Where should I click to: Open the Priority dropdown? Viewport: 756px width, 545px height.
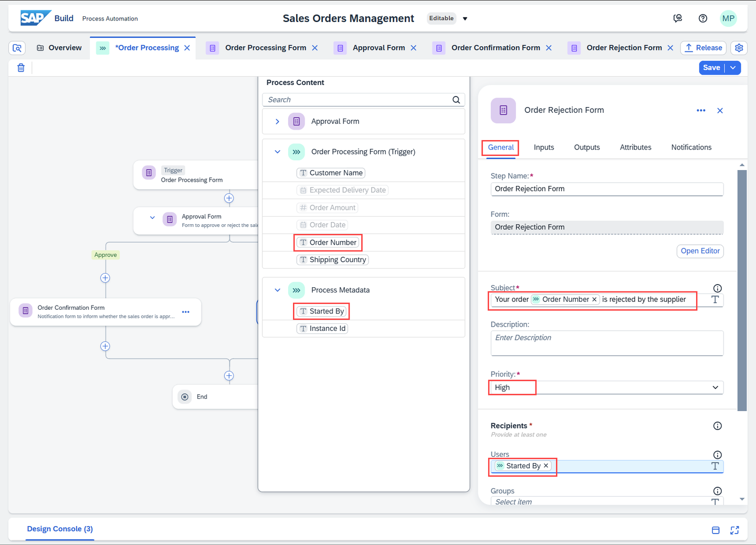pos(715,387)
